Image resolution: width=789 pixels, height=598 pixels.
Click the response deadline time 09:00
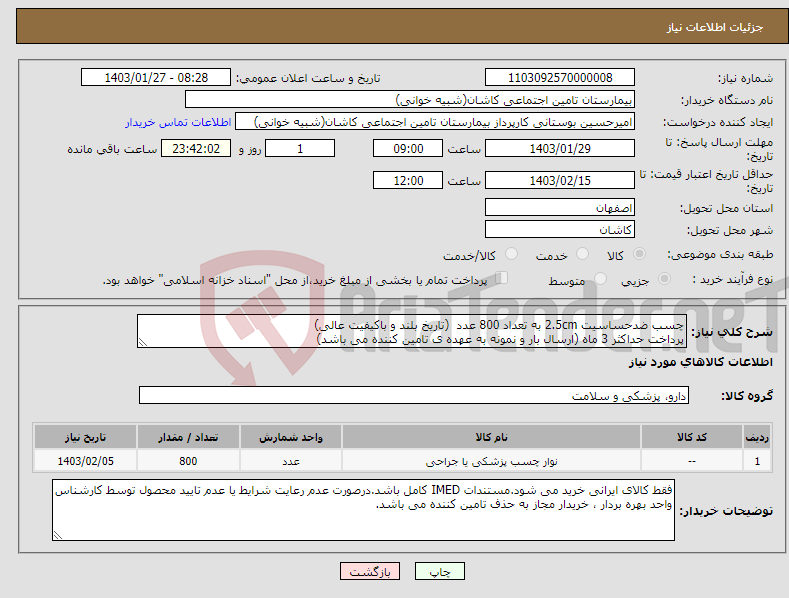click(x=408, y=148)
